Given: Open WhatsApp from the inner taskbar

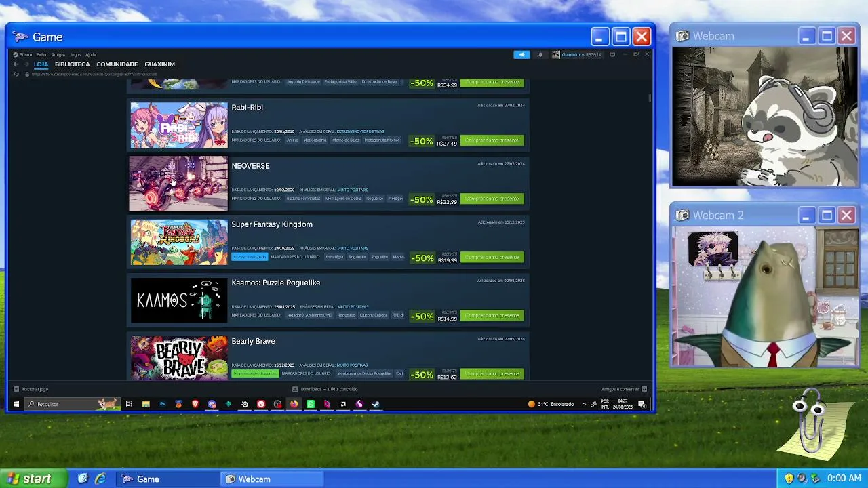Looking at the screenshot, I should (x=311, y=404).
